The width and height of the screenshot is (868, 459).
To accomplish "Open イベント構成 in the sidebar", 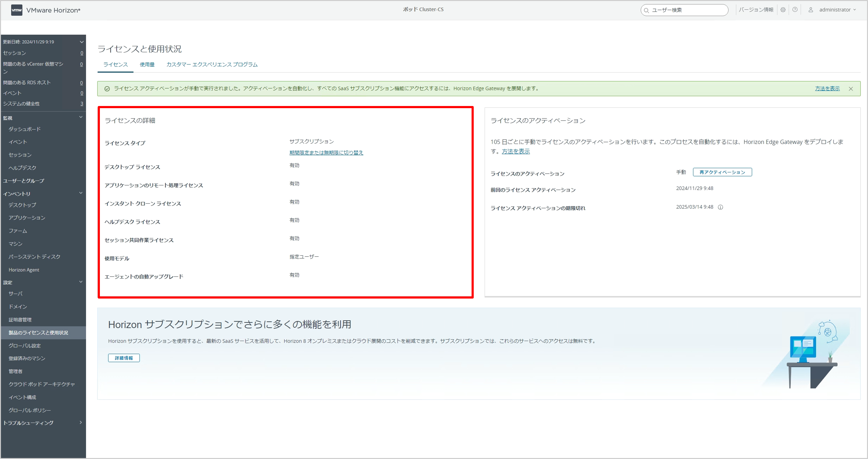I will pos(22,397).
